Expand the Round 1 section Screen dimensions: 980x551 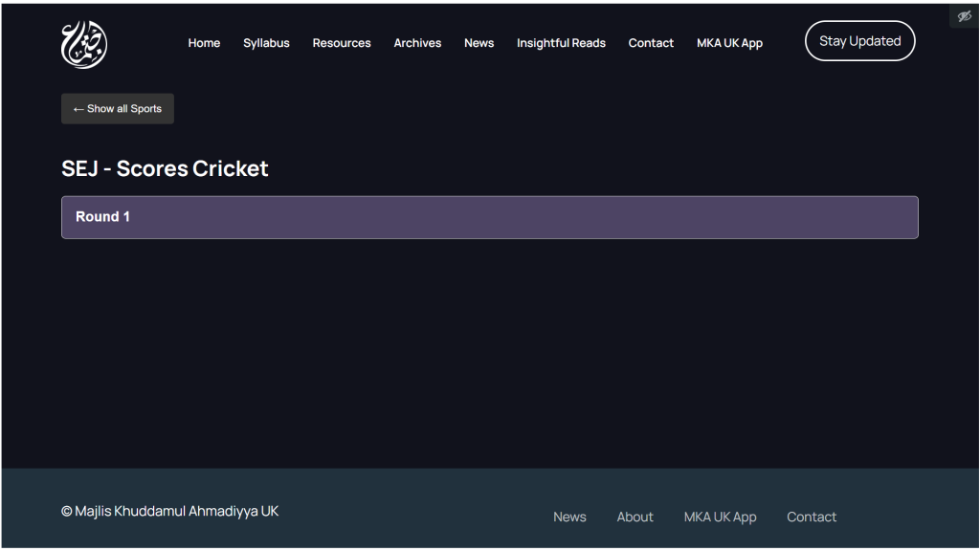click(489, 217)
